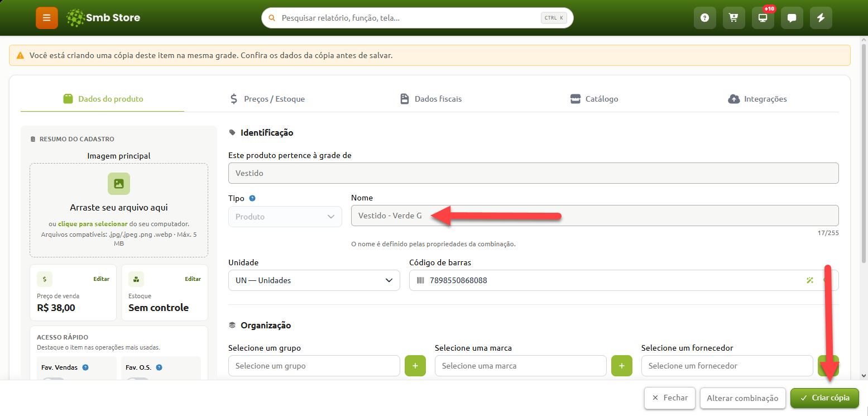Screen dimensions: 868x416
Task: Add a new group with plus button
Action: 415,366
